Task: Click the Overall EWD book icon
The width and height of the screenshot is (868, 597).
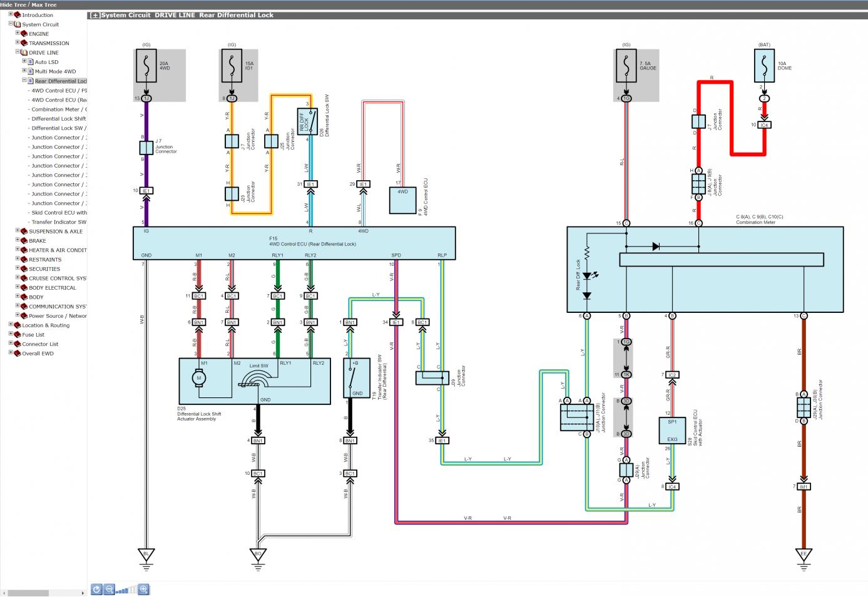Action: coord(18,354)
